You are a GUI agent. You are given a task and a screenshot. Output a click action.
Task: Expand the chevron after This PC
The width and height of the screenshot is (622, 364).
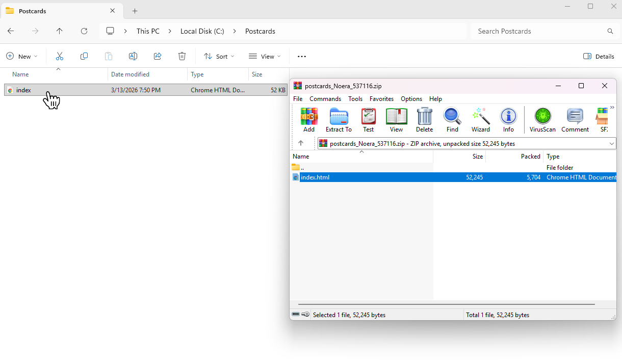pos(169,31)
